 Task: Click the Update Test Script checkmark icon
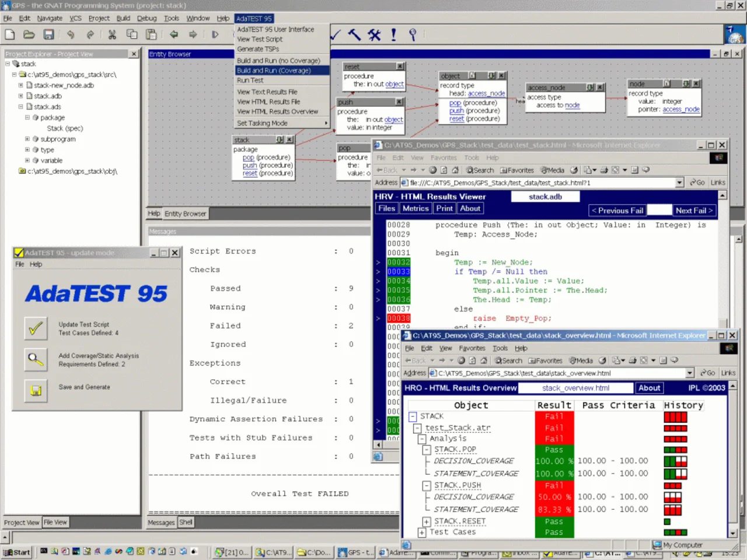pyautogui.click(x=36, y=328)
